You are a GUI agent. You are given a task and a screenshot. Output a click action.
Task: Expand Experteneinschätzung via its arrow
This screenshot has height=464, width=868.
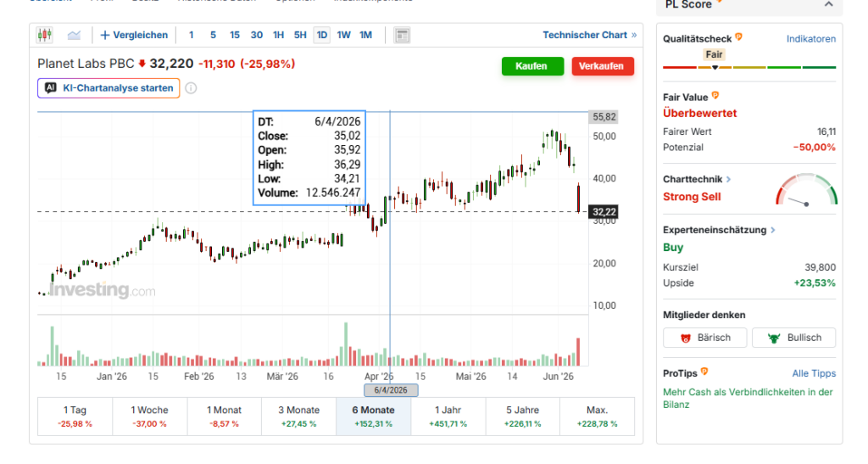point(773,230)
